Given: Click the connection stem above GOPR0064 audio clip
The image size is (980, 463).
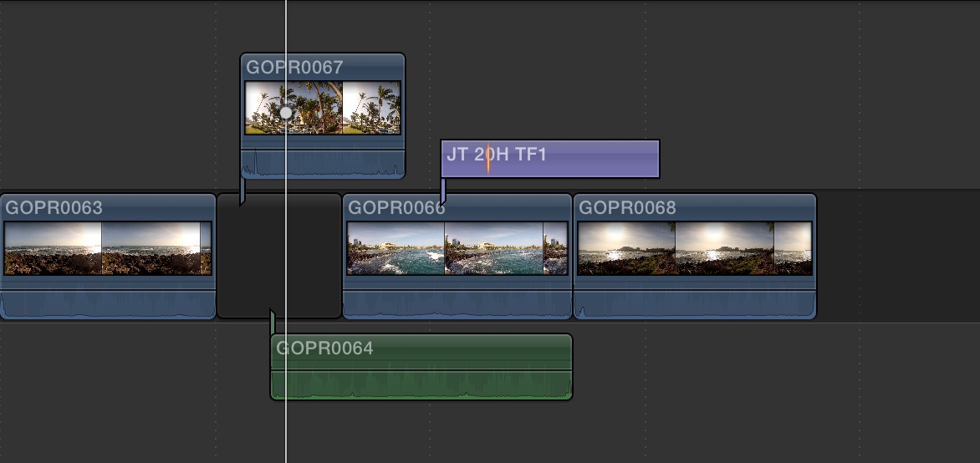Looking at the screenshot, I should point(272,323).
